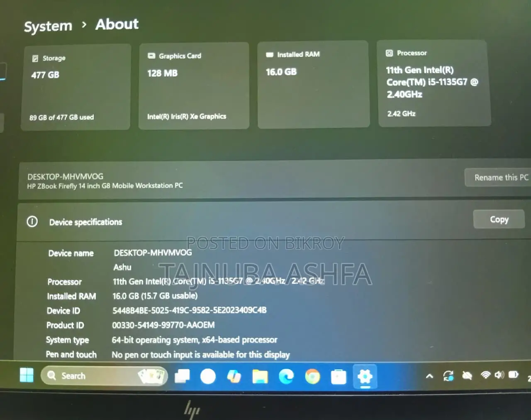Click the Device ID label
Screen dimensions: 531x420
click(x=63, y=311)
